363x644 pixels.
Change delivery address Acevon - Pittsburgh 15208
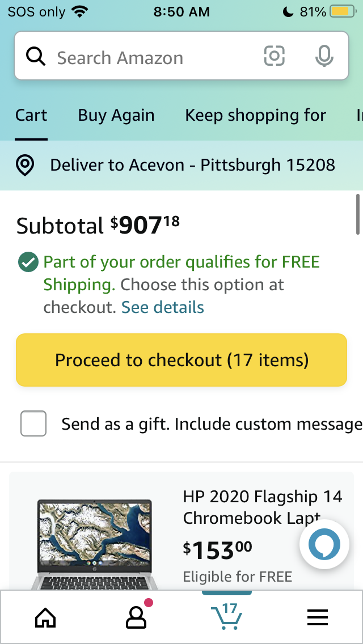coord(192,165)
